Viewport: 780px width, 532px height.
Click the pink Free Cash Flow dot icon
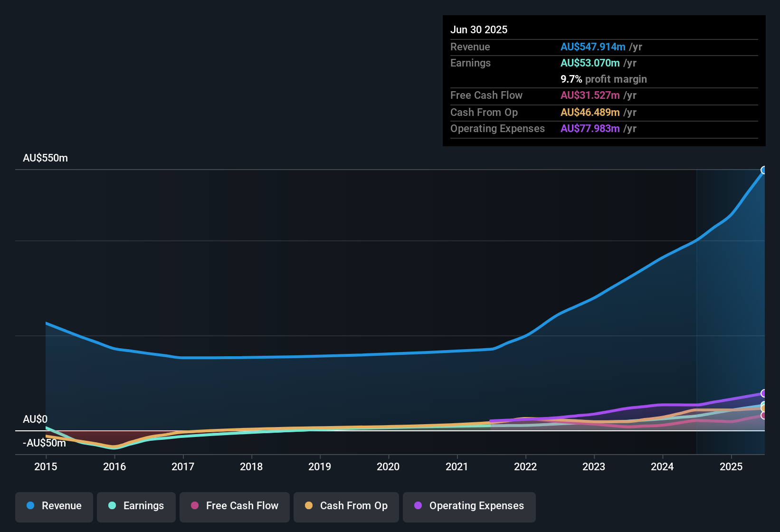tap(194, 506)
